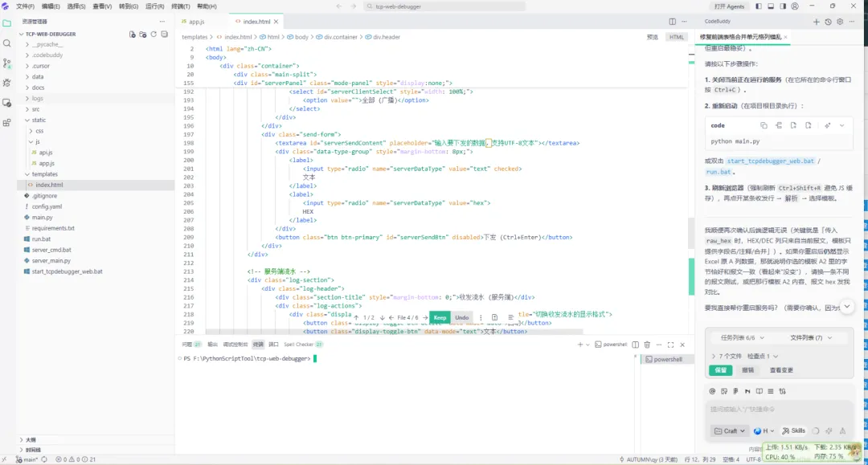Open the Edit menu
Viewport: 868px width, 465px height.
coord(51,6)
